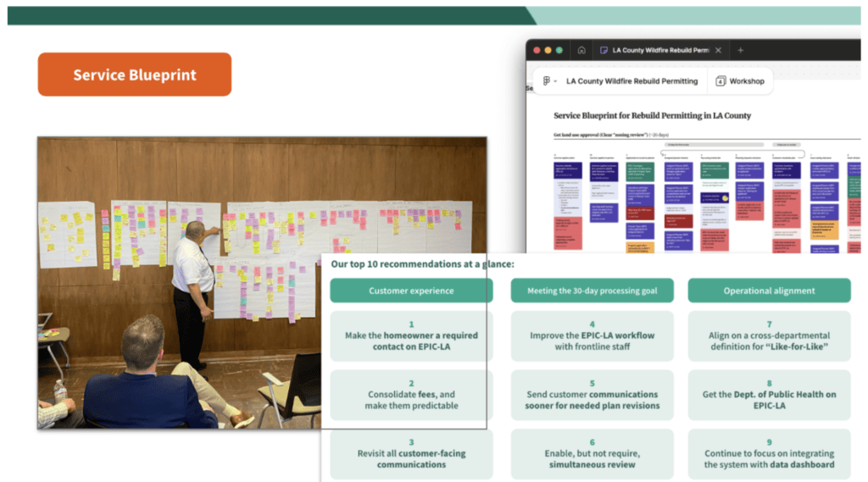This screenshot has width=868, height=482.
Task: Click the Service Blueprint for Rebuild Permitting heading
Action: point(652,116)
